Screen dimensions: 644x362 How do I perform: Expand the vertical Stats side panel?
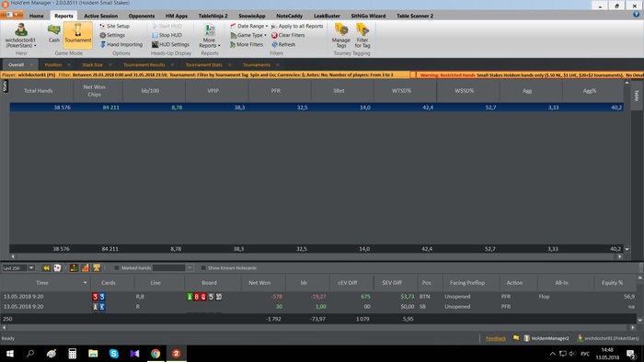[x=5, y=86]
